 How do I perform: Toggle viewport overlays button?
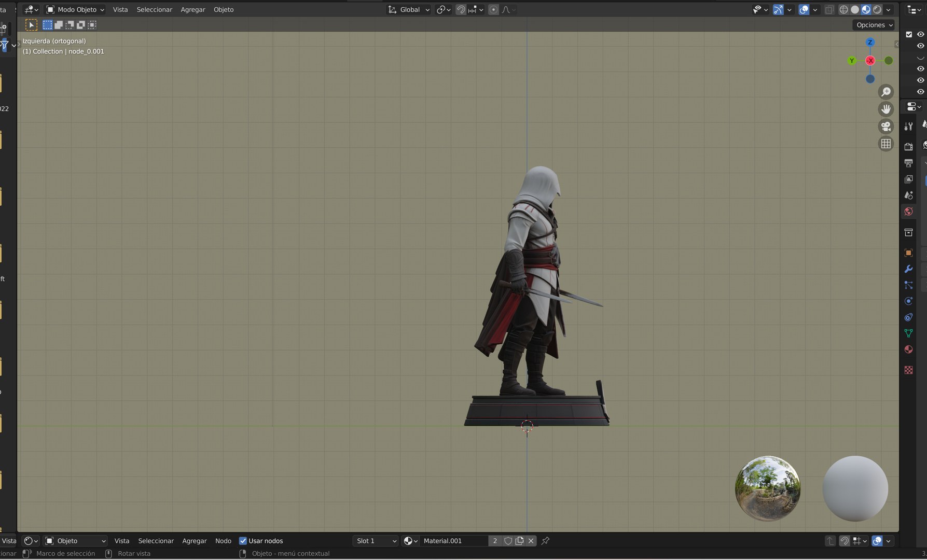(804, 10)
